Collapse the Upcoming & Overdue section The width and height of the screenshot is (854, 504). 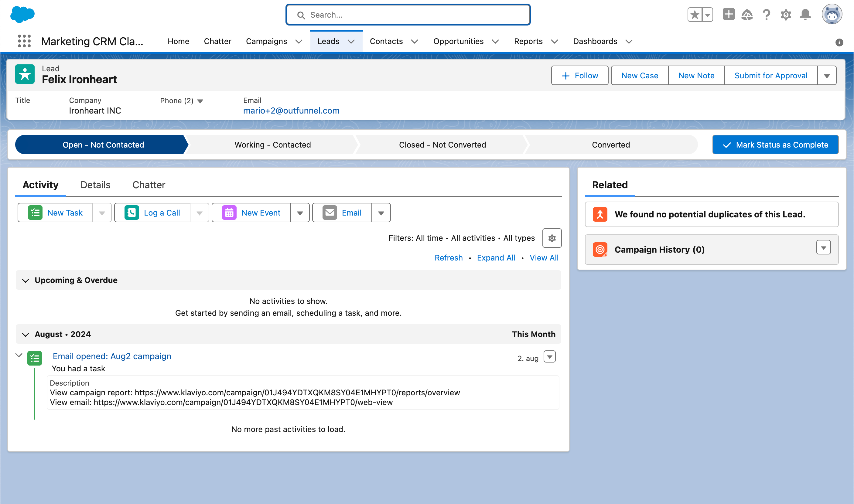(x=26, y=280)
